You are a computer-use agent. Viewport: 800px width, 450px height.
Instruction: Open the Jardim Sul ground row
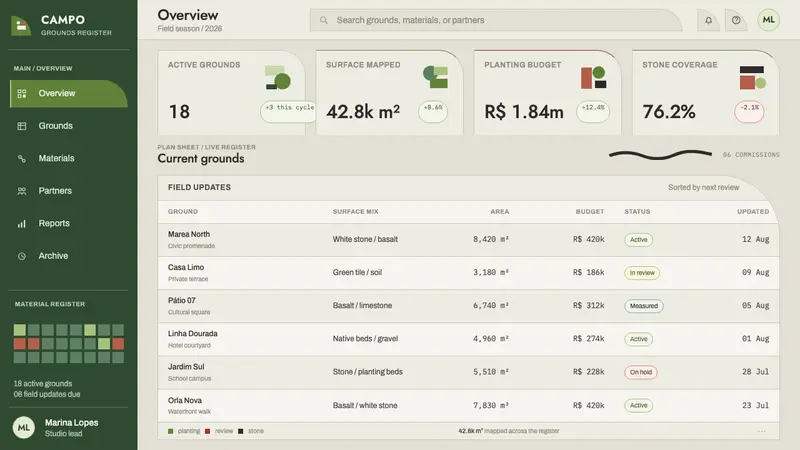click(468, 372)
